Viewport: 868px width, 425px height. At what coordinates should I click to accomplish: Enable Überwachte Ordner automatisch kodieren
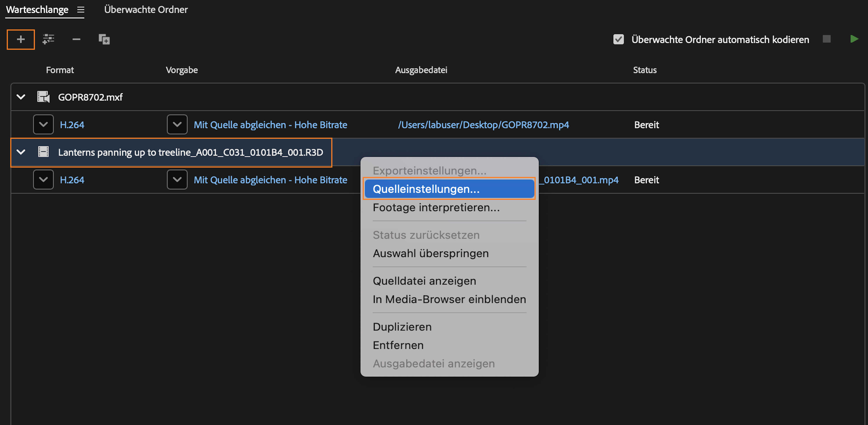pyautogui.click(x=619, y=39)
